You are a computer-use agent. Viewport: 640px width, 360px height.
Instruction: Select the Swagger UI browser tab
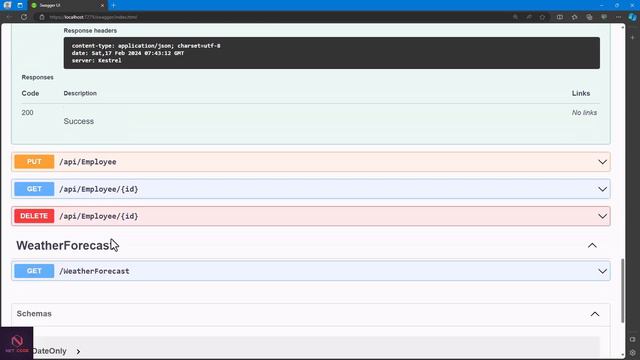click(67, 5)
